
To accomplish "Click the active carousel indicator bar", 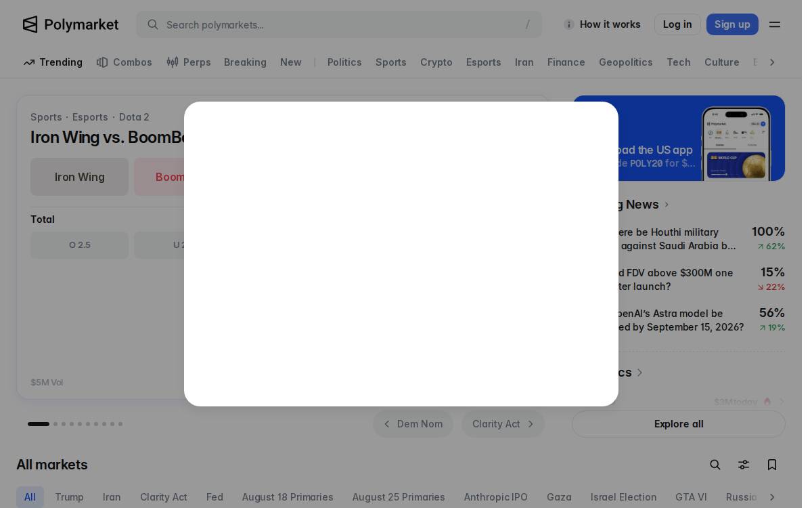I will [x=39, y=424].
